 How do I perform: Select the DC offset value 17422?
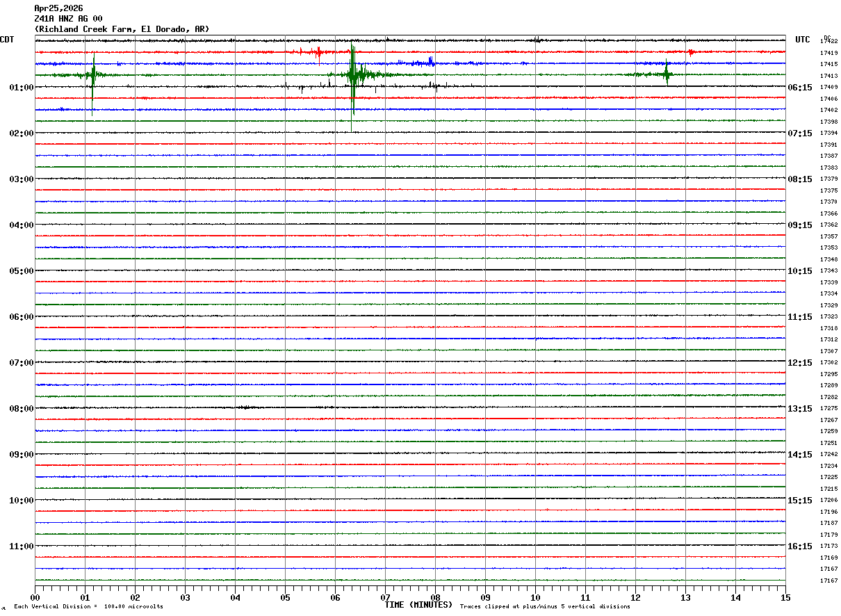click(828, 42)
